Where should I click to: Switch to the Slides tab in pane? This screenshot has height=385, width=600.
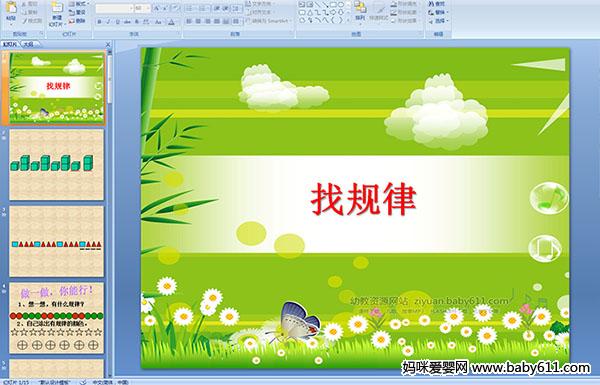[x=10, y=44]
